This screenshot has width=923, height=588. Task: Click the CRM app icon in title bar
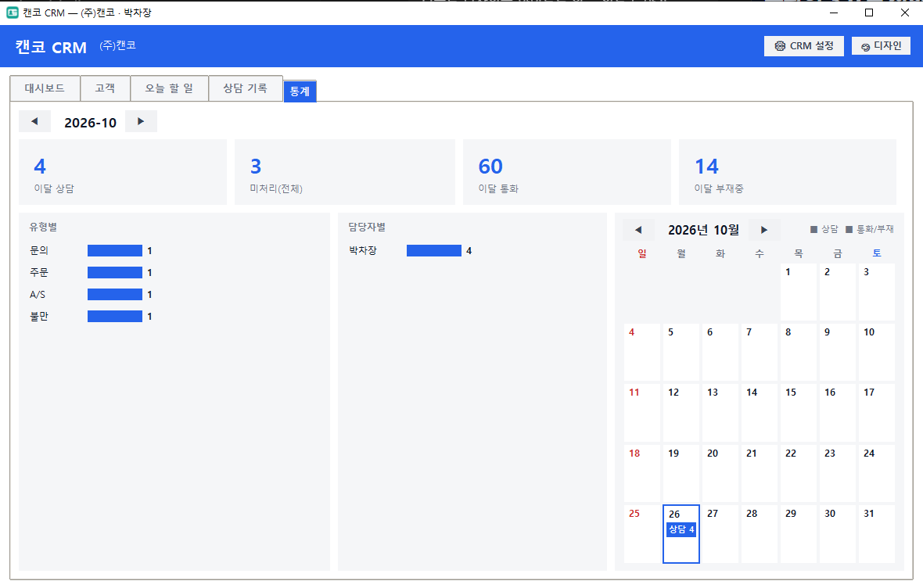click(x=13, y=13)
